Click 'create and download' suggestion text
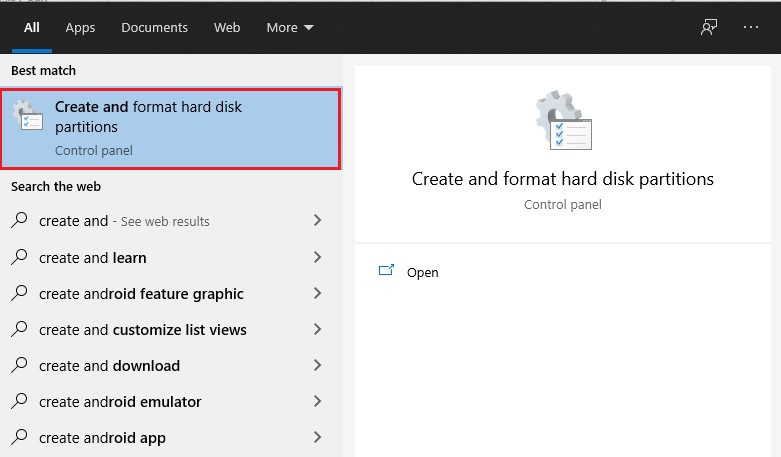Screen dimensions: 781x457 coord(109,366)
